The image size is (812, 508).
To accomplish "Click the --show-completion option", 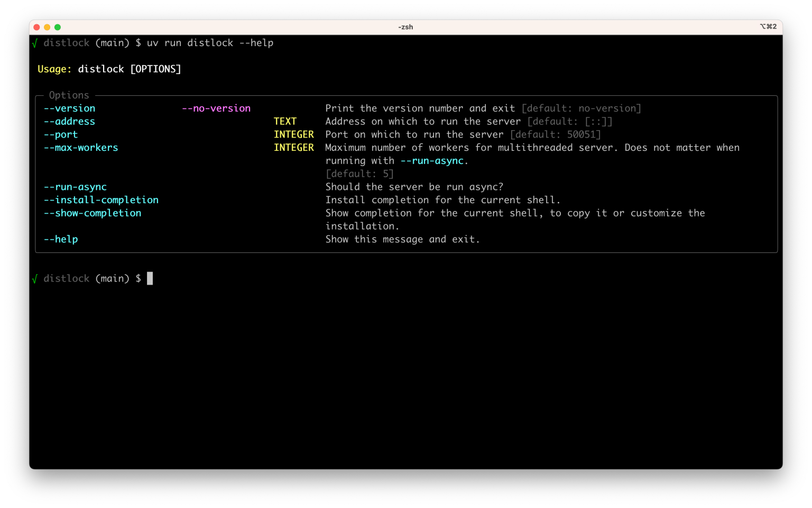I will (x=93, y=213).
